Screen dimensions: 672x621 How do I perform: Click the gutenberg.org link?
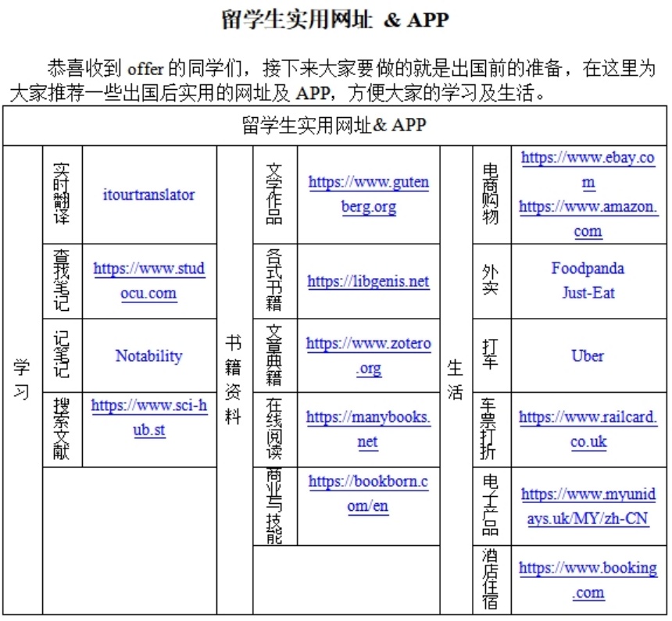pyautogui.click(x=368, y=184)
